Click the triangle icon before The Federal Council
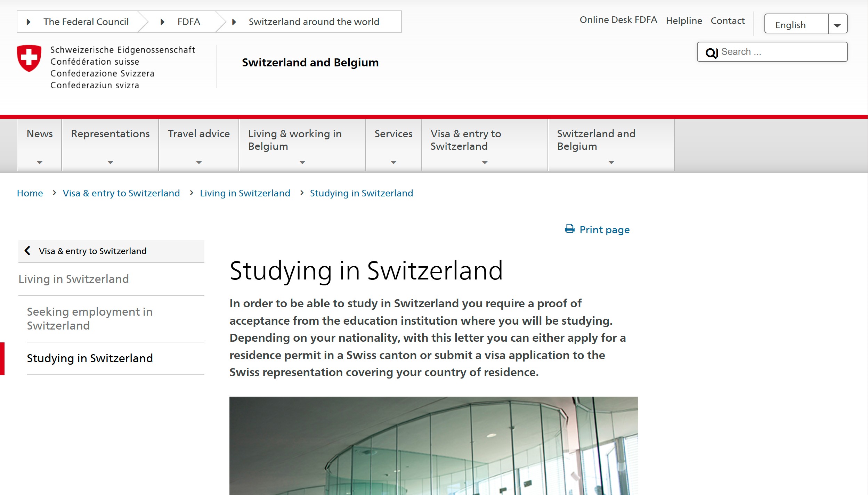The width and height of the screenshot is (868, 495). click(x=29, y=22)
